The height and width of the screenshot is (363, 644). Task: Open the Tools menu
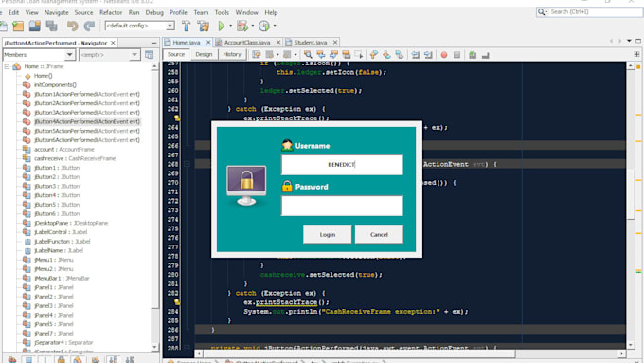[222, 12]
